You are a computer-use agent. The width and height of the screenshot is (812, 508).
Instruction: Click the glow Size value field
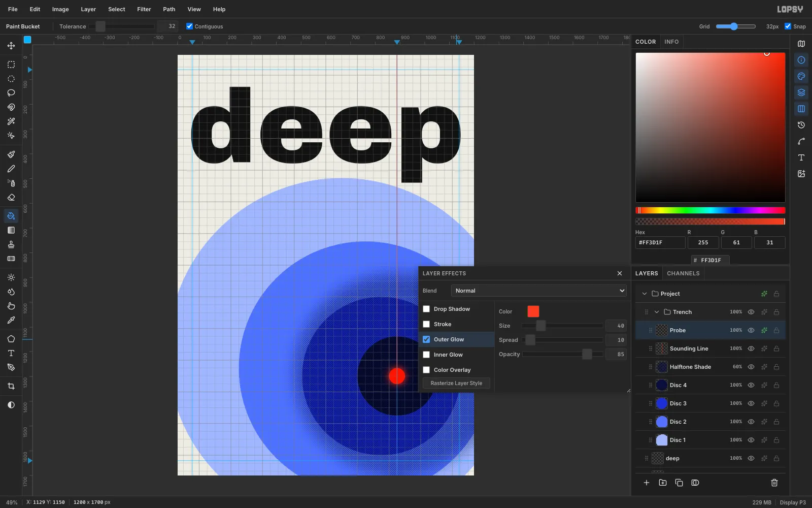(x=616, y=326)
